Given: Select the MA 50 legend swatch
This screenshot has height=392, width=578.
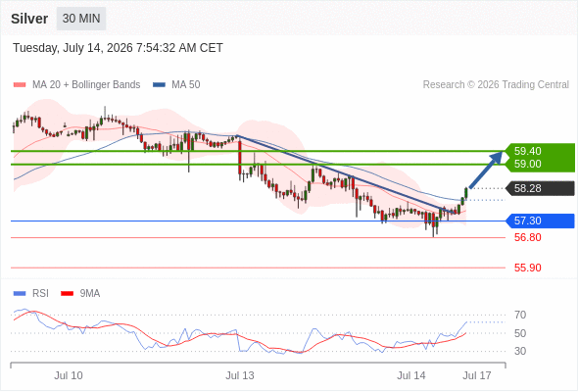Looking at the screenshot, I should (159, 85).
